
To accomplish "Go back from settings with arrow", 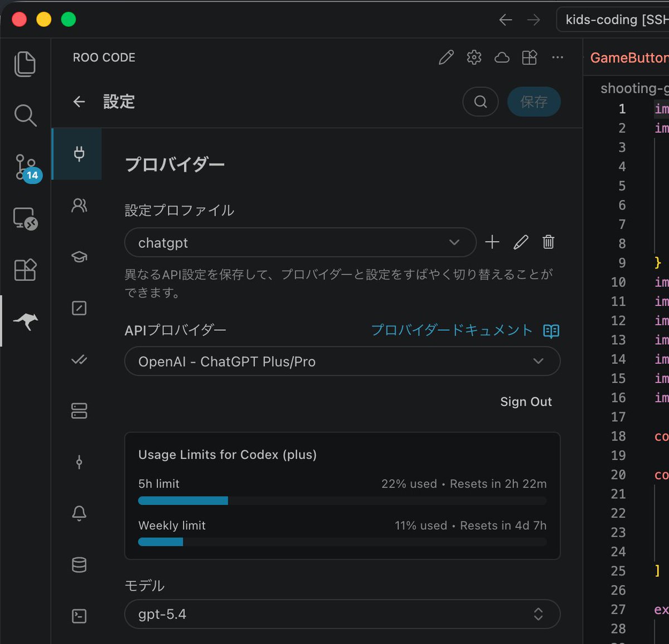I will pos(79,101).
